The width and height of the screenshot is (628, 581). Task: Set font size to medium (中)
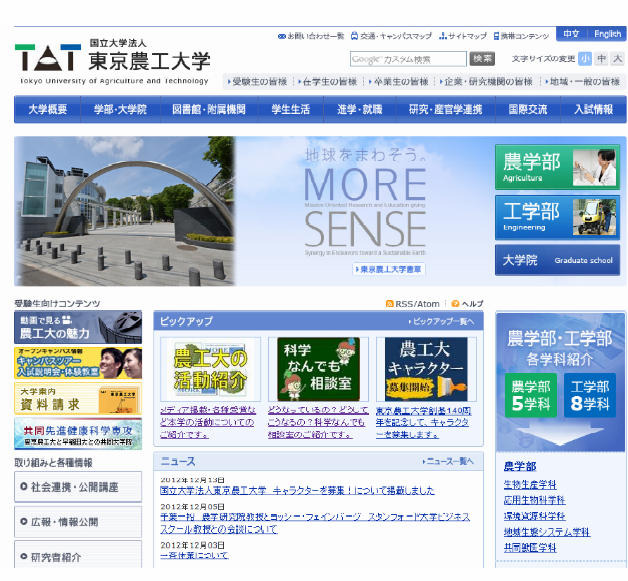click(601, 59)
